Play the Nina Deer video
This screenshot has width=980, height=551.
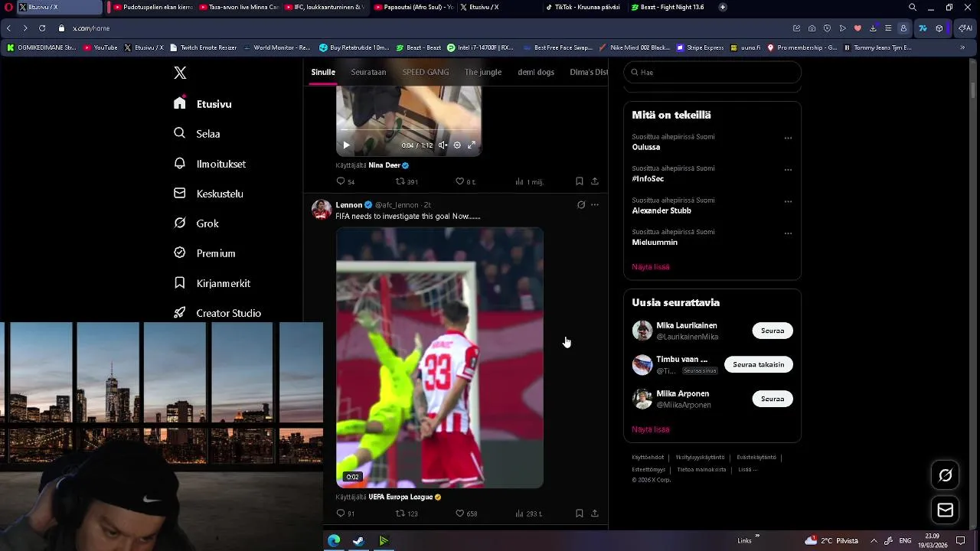click(x=346, y=145)
